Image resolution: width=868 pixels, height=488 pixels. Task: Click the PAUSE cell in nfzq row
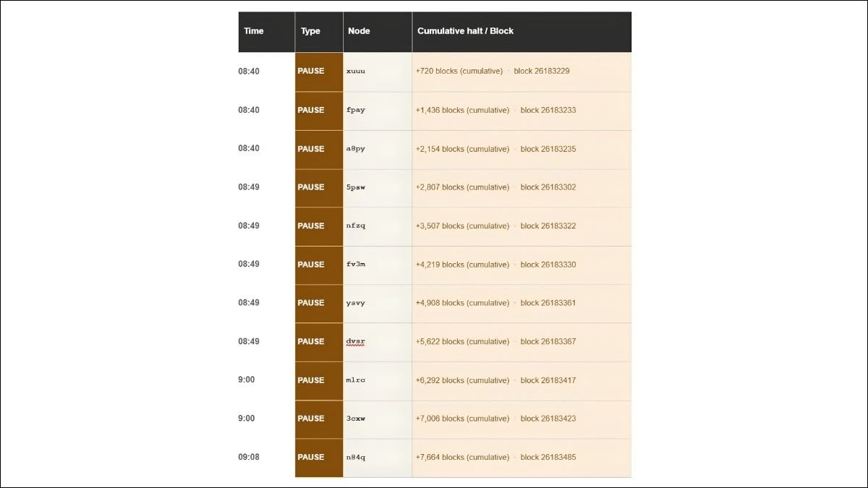tap(319, 226)
